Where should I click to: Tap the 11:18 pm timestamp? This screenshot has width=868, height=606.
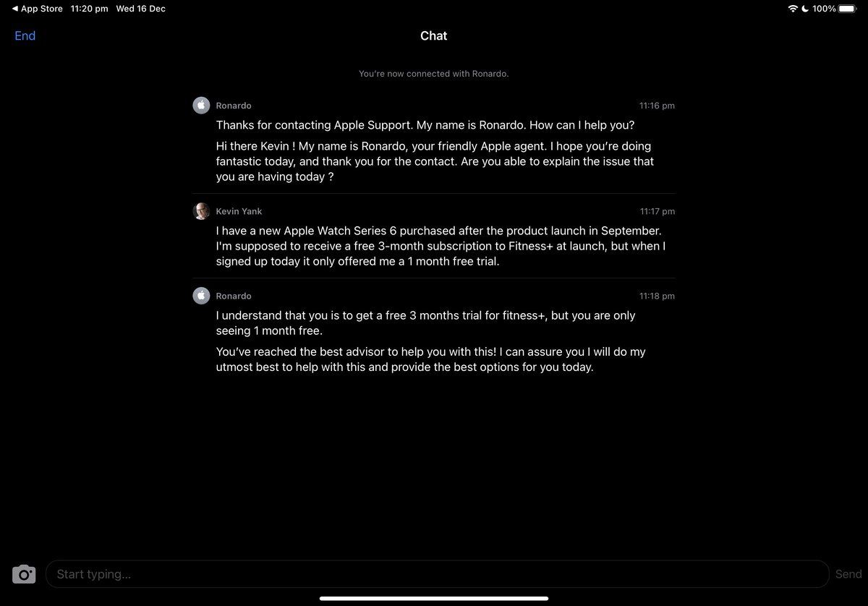point(657,296)
